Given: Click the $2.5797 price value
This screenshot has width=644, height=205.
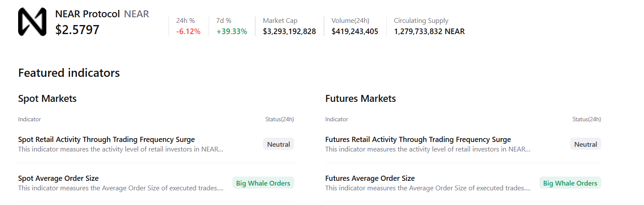Looking at the screenshot, I should (x=77, y=30).
